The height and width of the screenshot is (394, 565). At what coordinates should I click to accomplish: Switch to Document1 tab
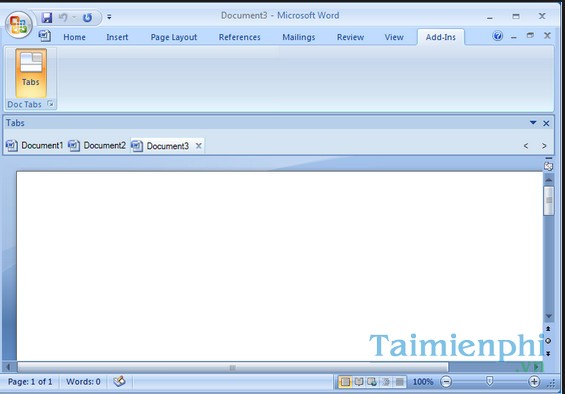[x=35, y=146]
